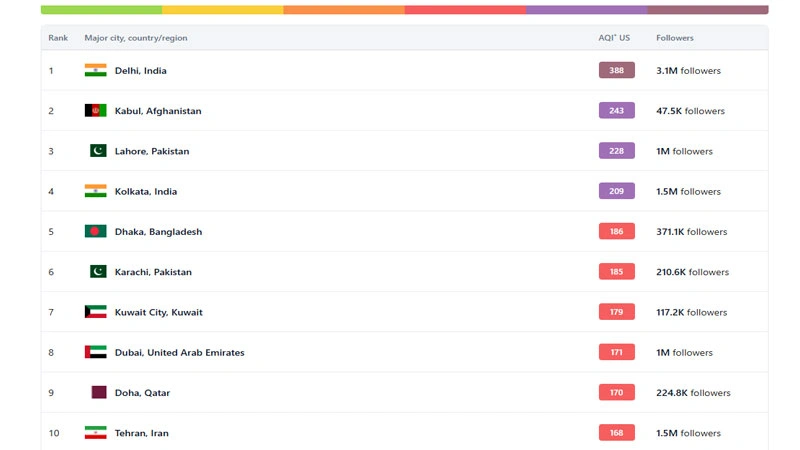
Task: Click the India flag beside Delhi
Action: pos(95,71)
